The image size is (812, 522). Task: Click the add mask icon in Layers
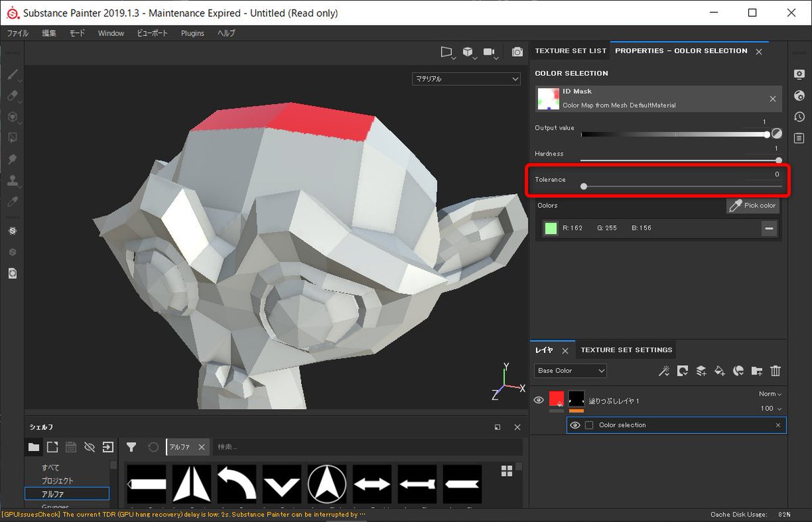coord(683,371)
